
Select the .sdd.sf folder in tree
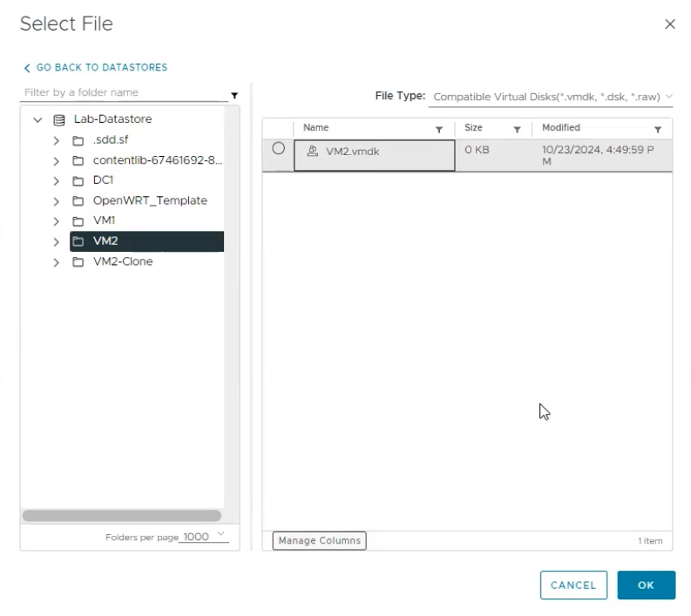coord(111,140)
